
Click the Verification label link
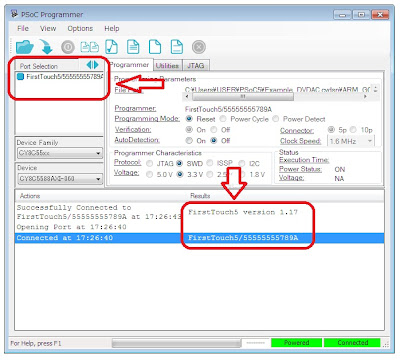[133, 129]
